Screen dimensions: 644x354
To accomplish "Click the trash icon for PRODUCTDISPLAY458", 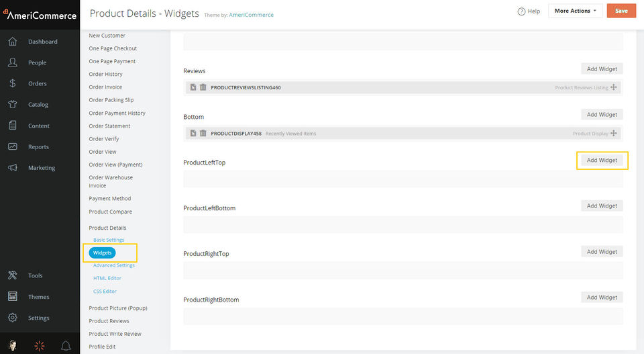I will click(x=203, y=133).
